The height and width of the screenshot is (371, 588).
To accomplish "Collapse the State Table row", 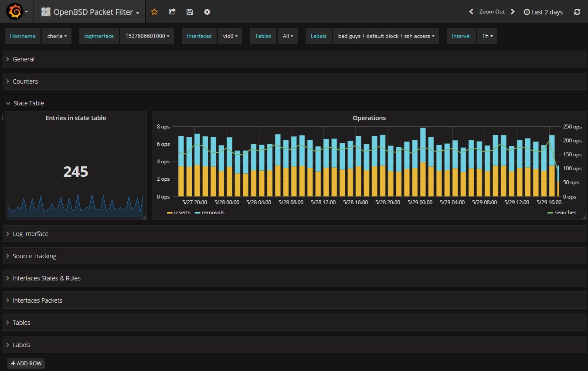I will [x=28, y=103].
